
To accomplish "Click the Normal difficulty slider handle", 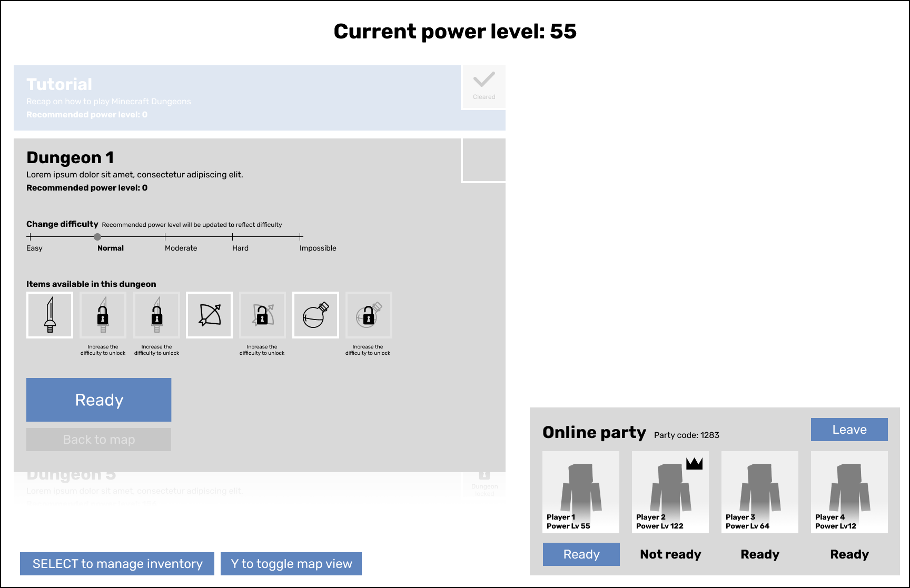I will click(x=97, y=237).
